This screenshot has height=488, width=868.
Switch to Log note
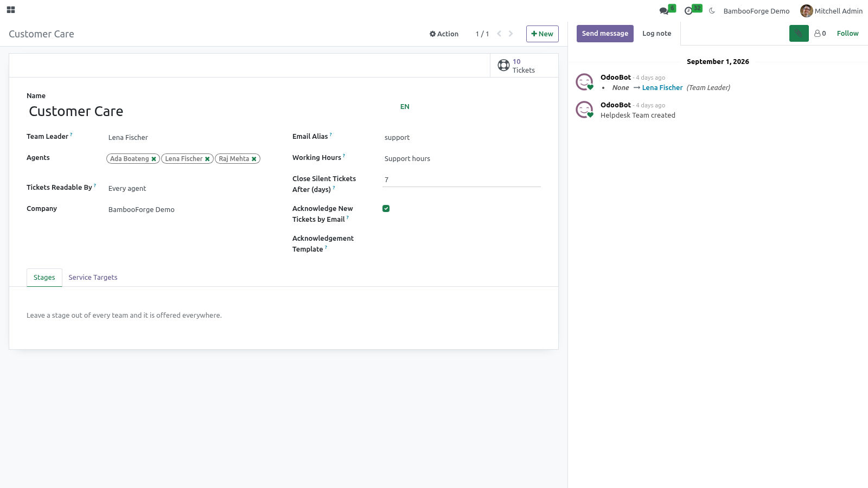(656, 34)
